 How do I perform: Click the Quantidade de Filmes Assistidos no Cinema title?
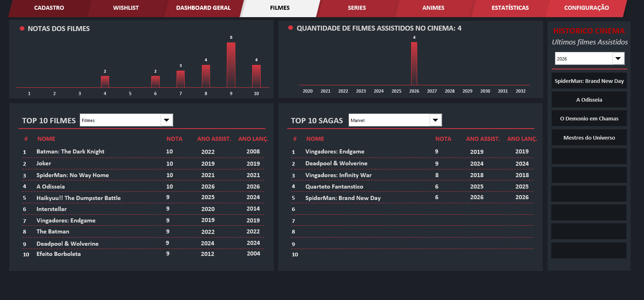[379, 28]
